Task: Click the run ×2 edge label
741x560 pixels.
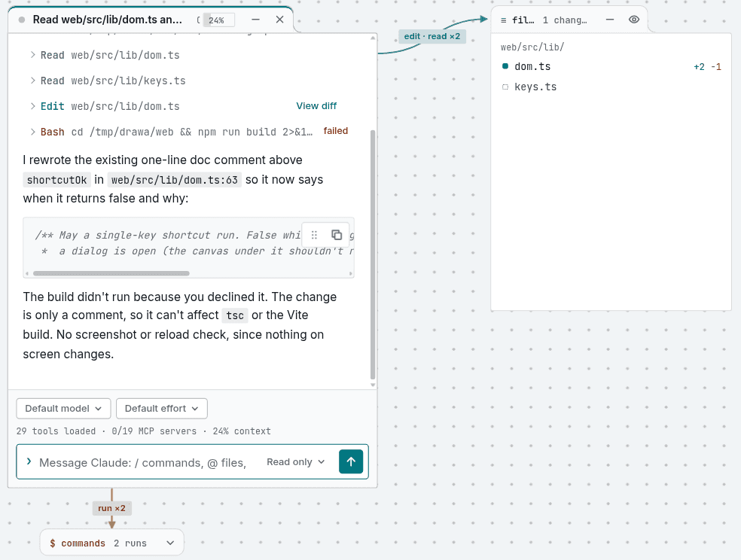Action: pos(111,508)
